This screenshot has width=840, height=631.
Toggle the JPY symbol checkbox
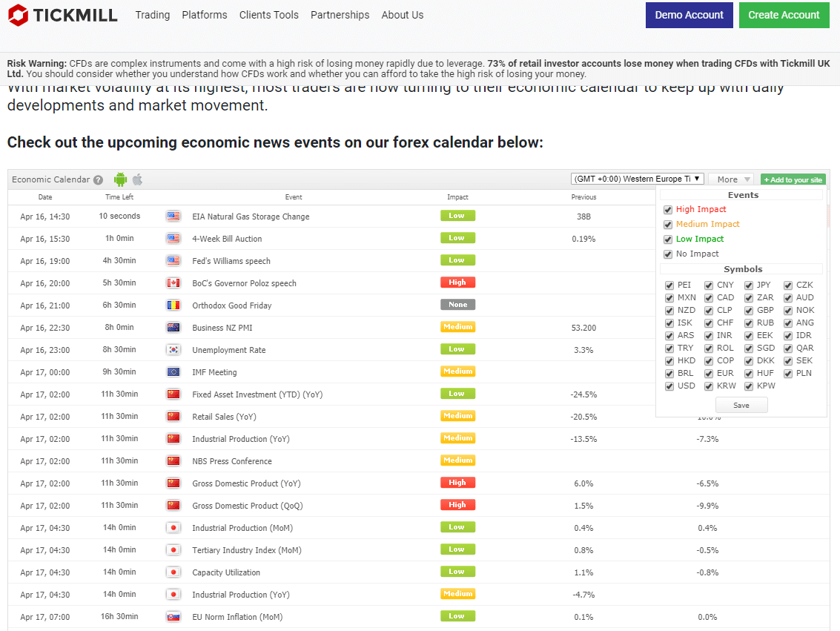(749, 285)
